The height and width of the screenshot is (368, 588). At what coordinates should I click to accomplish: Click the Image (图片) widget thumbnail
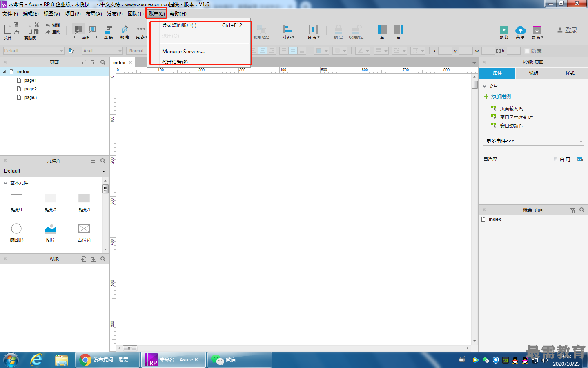coord(50,229)
